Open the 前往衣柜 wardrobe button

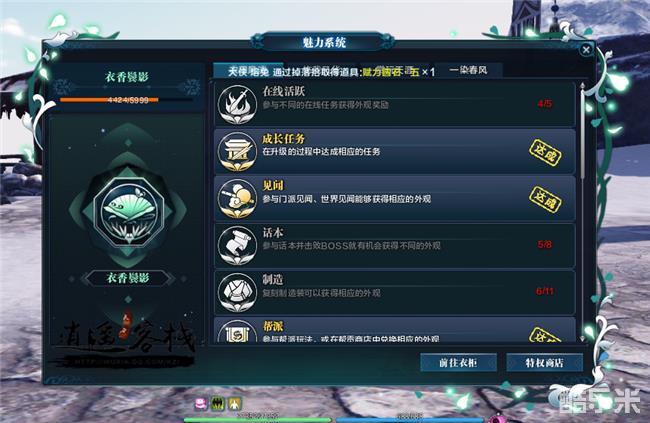(x=458, y=363)
